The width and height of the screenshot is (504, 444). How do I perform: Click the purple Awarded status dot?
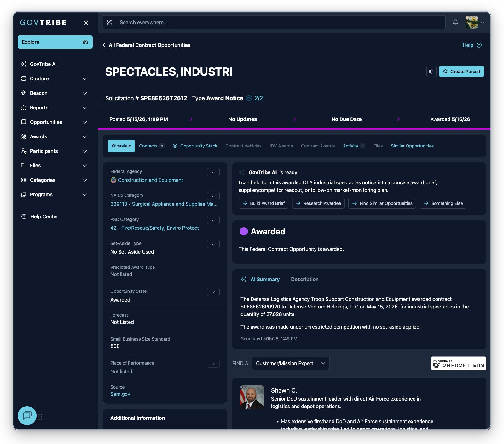pos(244,231)
